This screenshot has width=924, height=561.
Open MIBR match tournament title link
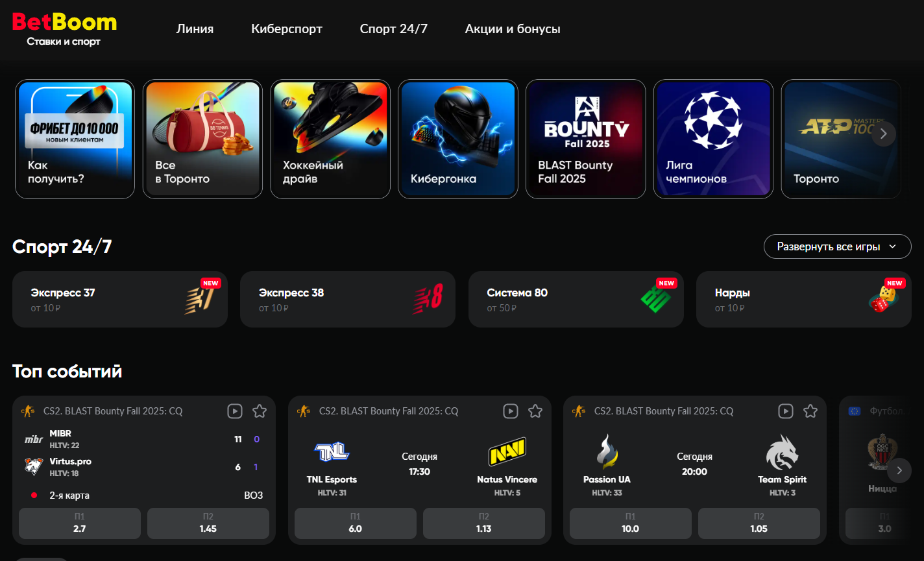click(x=113, y=411)
